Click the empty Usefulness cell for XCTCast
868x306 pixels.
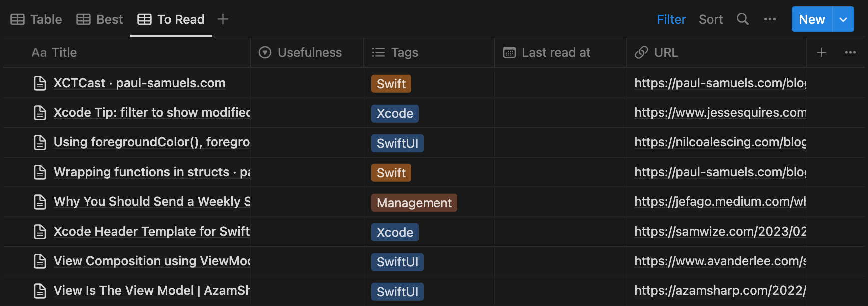pyautogui.click(x=307, y=83)
